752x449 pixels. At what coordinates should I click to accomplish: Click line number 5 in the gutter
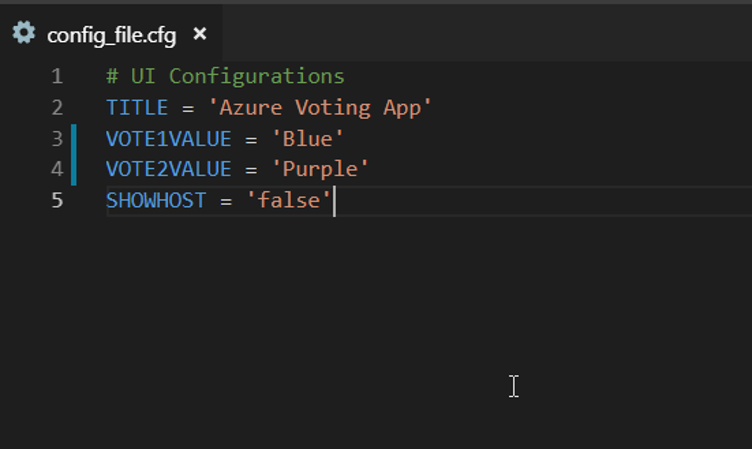(56, 200)
